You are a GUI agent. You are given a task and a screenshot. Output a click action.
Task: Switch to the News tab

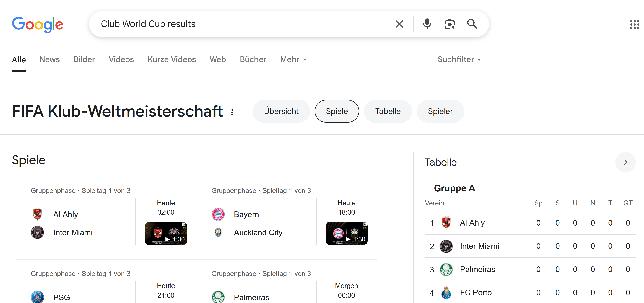point(50,59)
